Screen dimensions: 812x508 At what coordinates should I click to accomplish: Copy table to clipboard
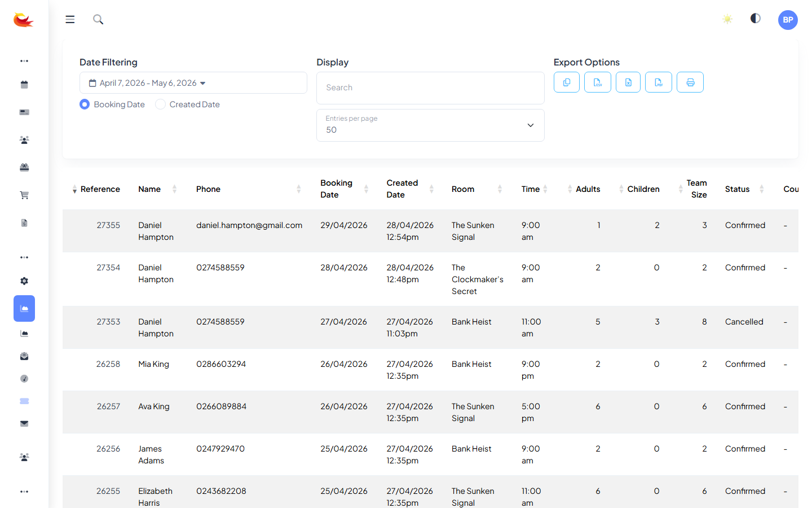pyautogui.click(x=567, y=82)
